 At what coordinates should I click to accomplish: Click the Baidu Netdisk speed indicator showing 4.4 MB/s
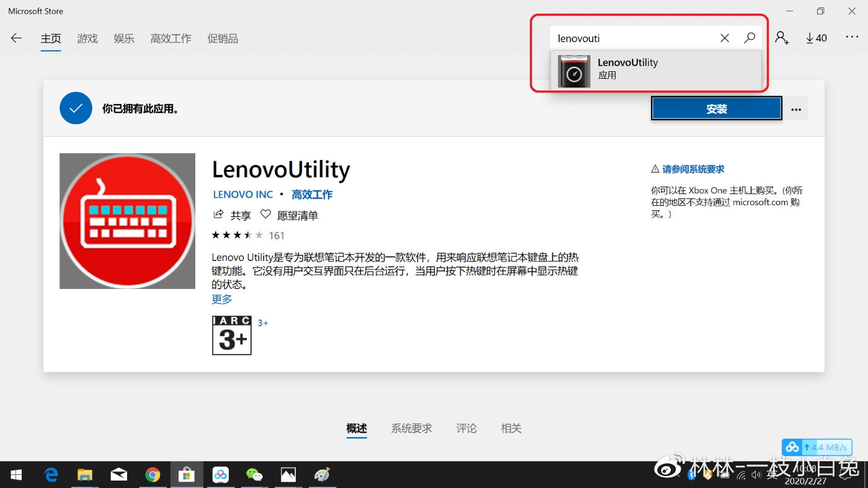817,446
